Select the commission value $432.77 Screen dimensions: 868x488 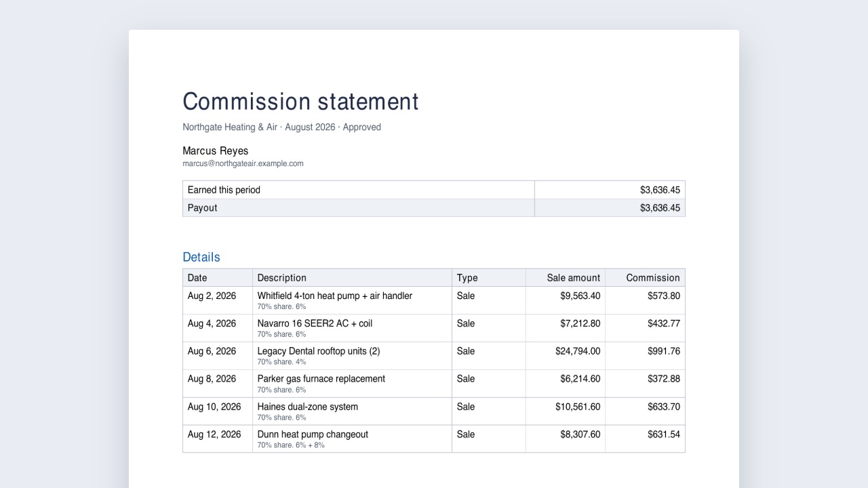pyautogui.click(x=664, y=324)
